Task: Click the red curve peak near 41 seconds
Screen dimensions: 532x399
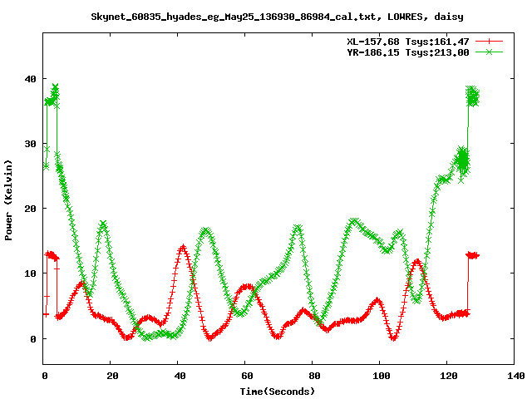Action: 183,247
